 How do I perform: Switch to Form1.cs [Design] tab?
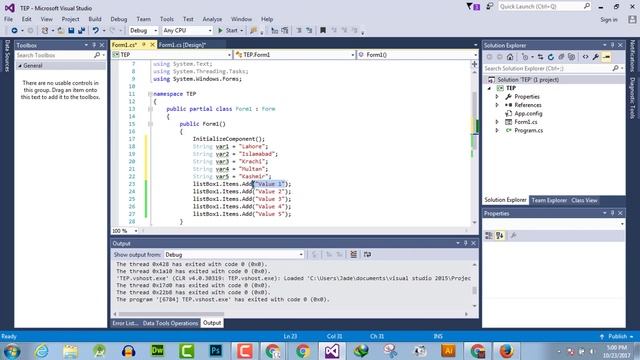182,45
